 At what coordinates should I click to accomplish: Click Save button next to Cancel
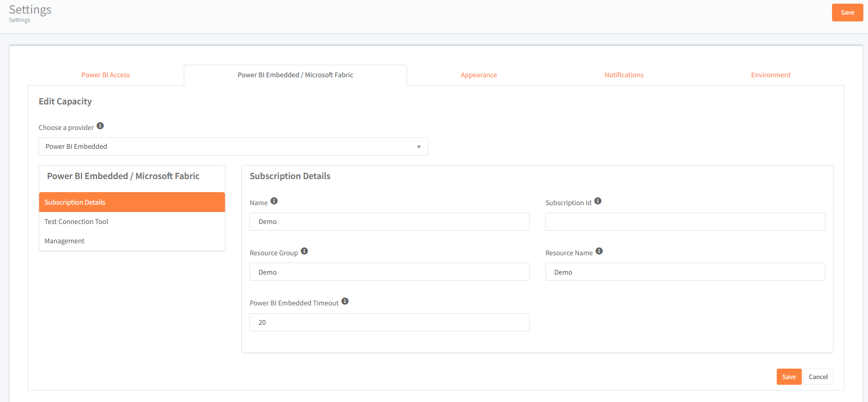(789, 377)
